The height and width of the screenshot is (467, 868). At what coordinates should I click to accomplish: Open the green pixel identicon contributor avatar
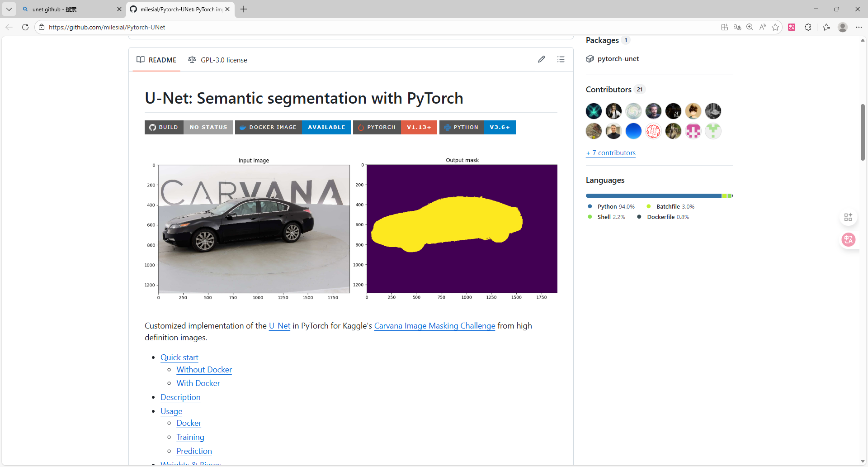[x=713, y=131]
